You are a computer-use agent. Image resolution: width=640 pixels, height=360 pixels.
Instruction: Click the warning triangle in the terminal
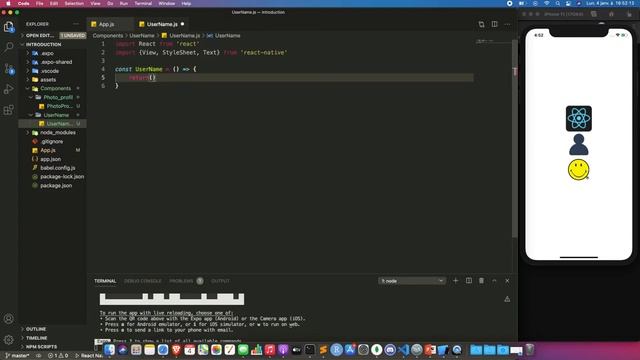(507, 299)
